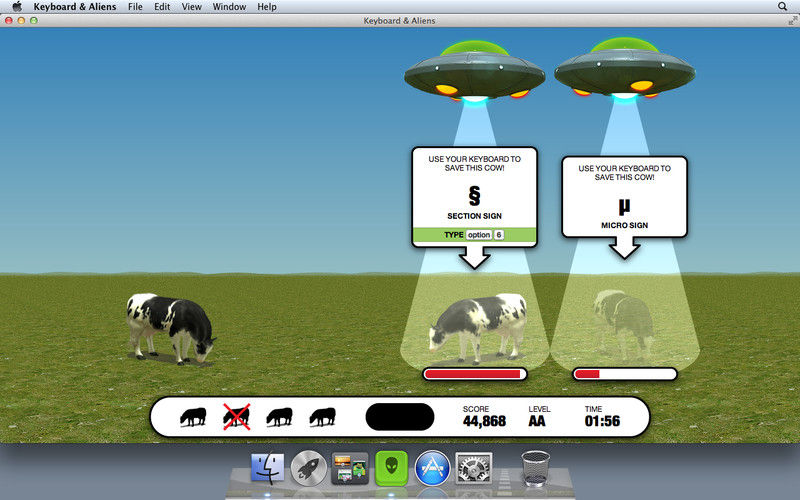Click the cow under the section sign beam
The image size is (800, 500).
pos(478,327)
